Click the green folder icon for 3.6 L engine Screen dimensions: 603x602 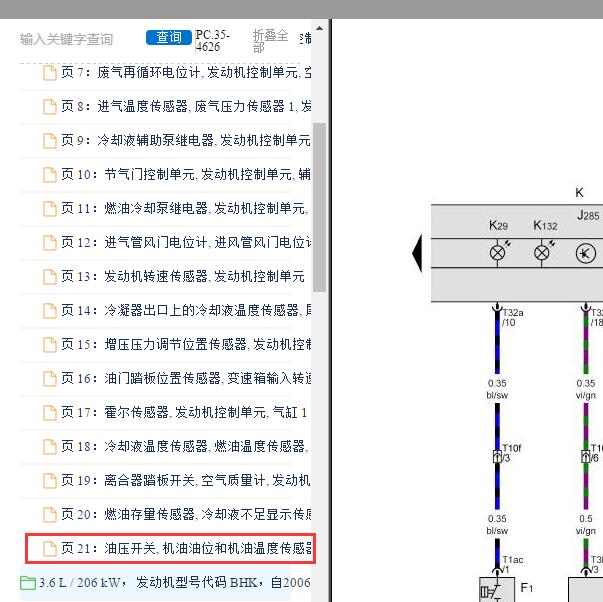(x=28, y=583)
